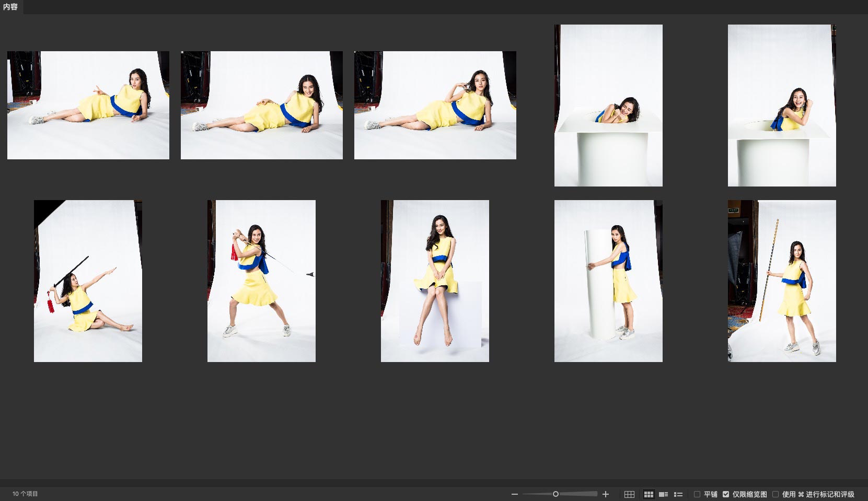Screen dimensions: 868x501
Task: Toggle 使用 ⌘ 进行标记和评级 checkbox
Action: pos(776,494)
